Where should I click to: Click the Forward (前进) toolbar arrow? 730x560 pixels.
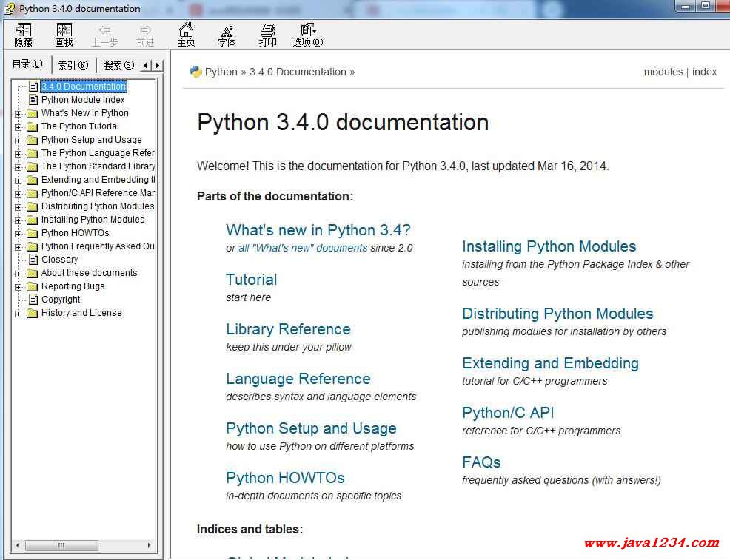click(x=145, y=35)
